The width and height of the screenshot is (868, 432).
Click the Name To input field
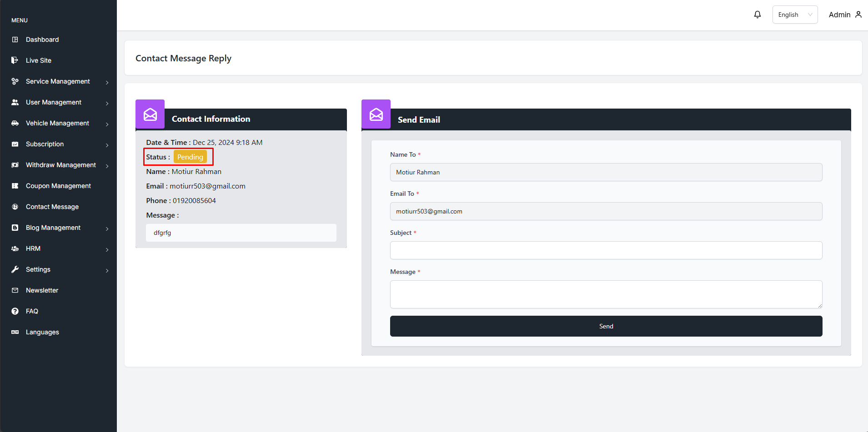pos(606,172)
